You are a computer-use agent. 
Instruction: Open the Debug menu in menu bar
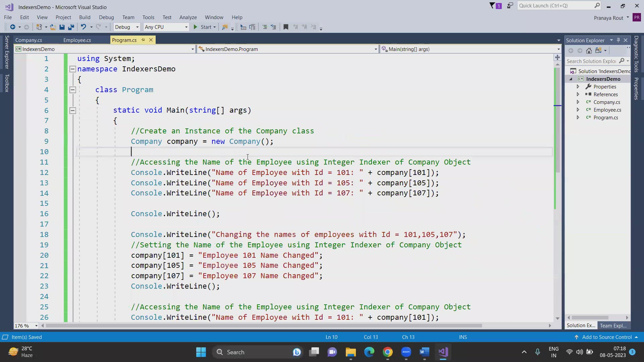pyautogui.click(x=106, y=17)
